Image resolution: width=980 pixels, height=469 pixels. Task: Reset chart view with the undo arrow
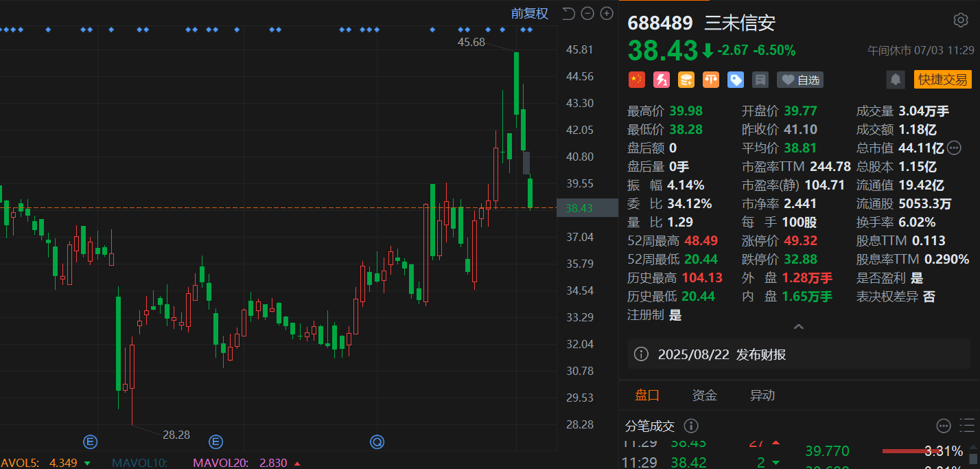[568, 13]
